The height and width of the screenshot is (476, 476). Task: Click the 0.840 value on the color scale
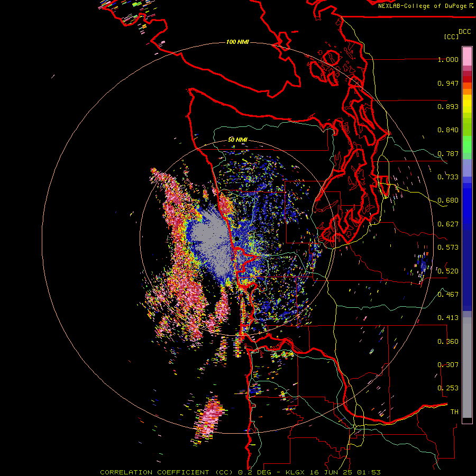coord(448,130)
